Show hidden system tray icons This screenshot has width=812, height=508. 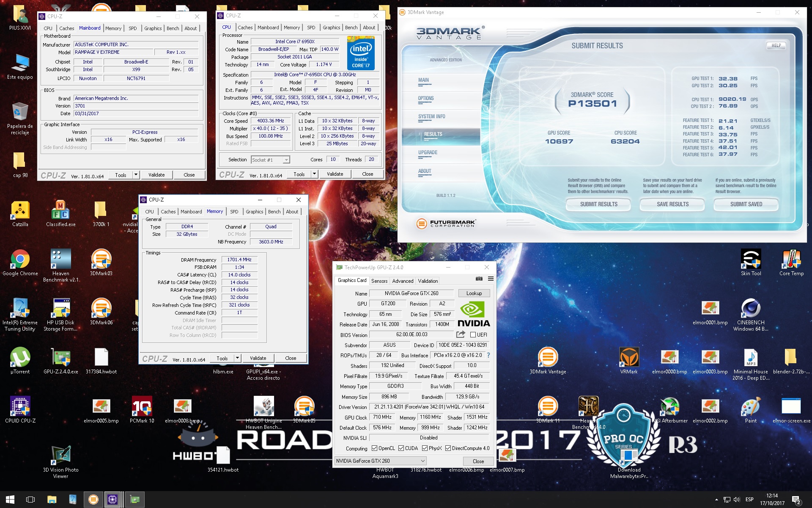click(716, 500)
